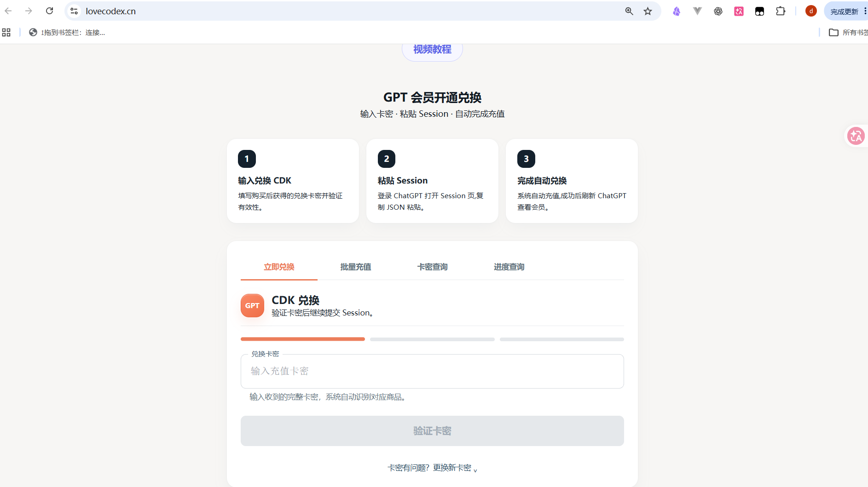Open the 所有书签 folder icon

tap(833, 32)
